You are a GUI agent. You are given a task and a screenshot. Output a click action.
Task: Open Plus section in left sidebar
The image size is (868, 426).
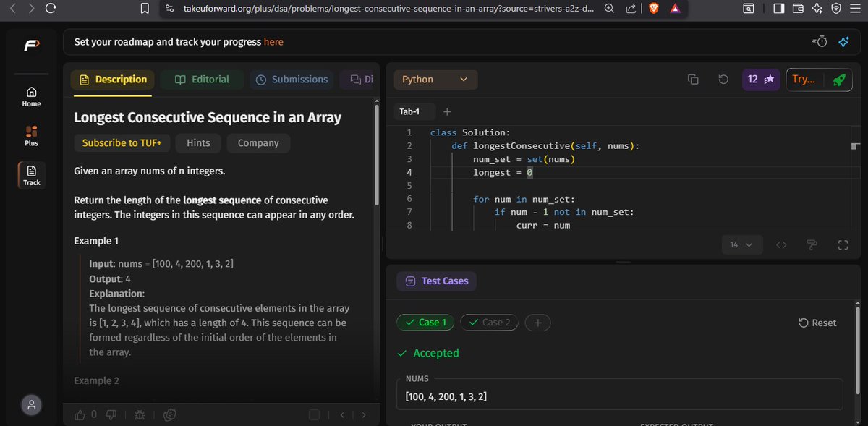[x=31, y=136]
